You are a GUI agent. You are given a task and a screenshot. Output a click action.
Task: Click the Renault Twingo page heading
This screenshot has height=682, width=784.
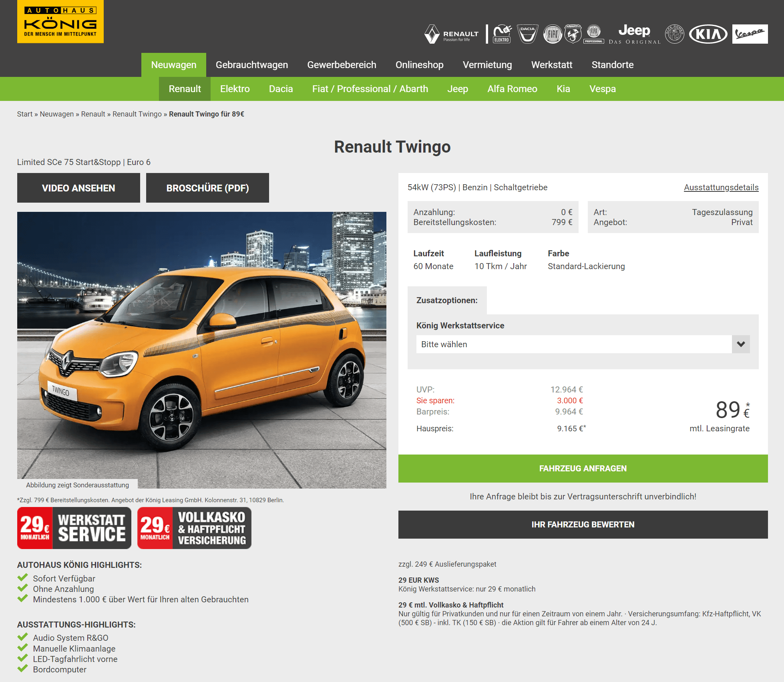pyautogui.click(x=392, y=147)
